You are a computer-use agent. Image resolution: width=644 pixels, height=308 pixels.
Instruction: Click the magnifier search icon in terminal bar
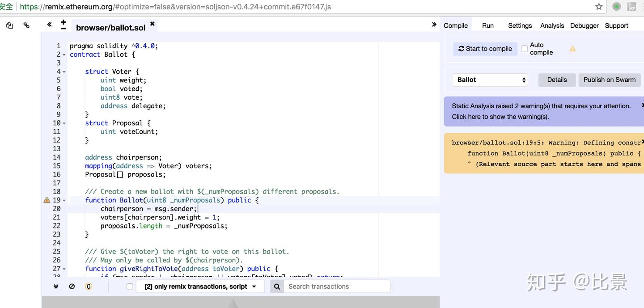pos(277,287)
